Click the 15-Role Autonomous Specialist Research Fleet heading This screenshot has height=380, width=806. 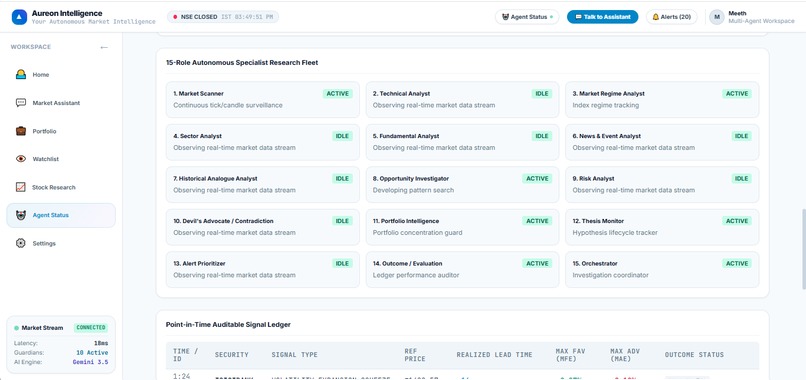coord(242,63)
